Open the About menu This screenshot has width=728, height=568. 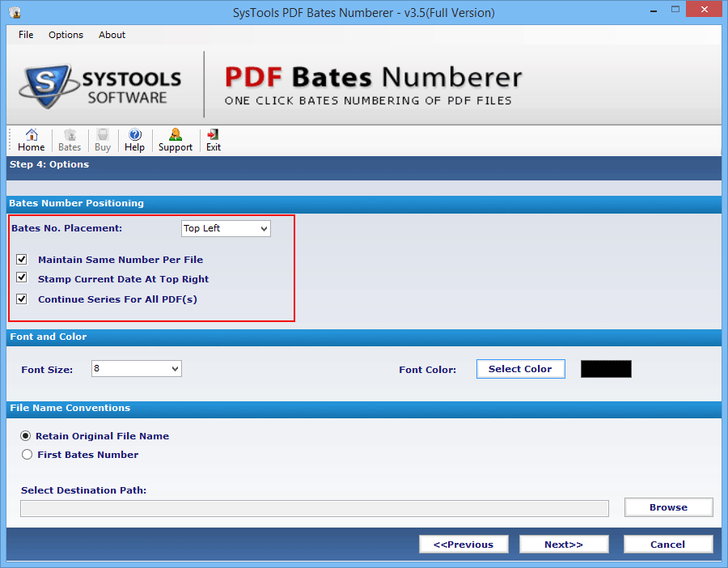(x=112, y=35)
